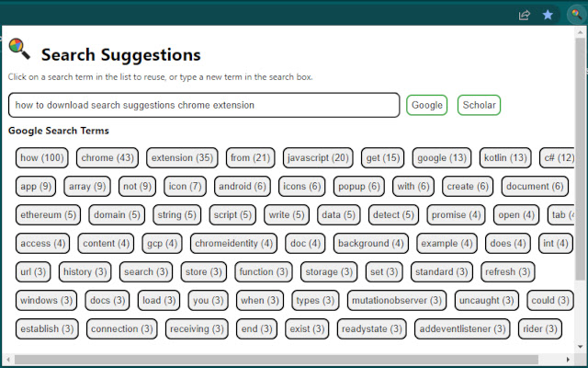Click the 'storage (3)' chip
This screenshot has width=588, height=368.
point(329,272)
